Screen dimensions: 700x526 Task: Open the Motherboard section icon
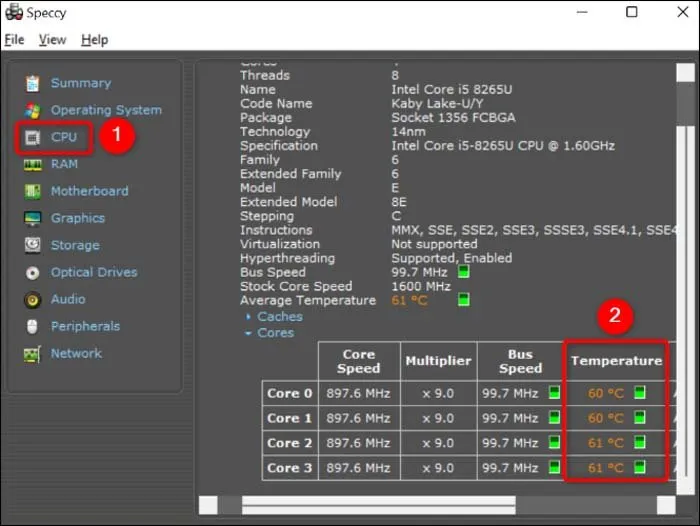coord(33,191)
